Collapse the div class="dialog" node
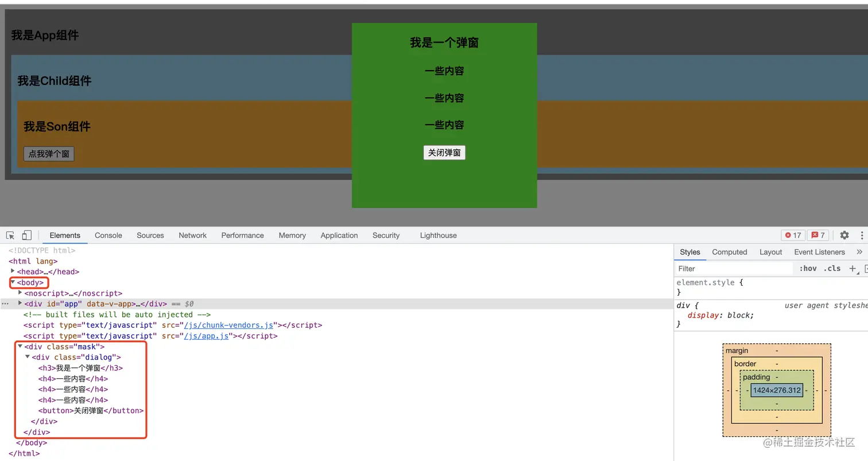The image size is (868, 461). (x=28, y=357)
